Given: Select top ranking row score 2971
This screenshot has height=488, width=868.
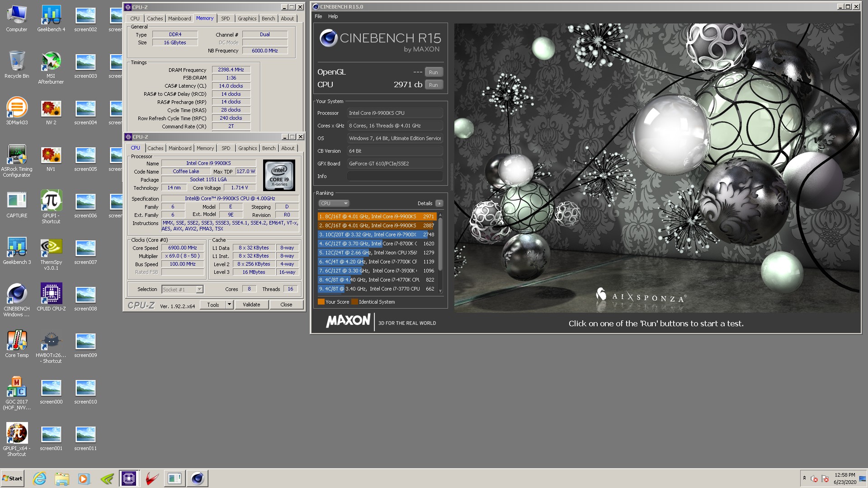Looking at the screenshot, I should click(377, 216).
